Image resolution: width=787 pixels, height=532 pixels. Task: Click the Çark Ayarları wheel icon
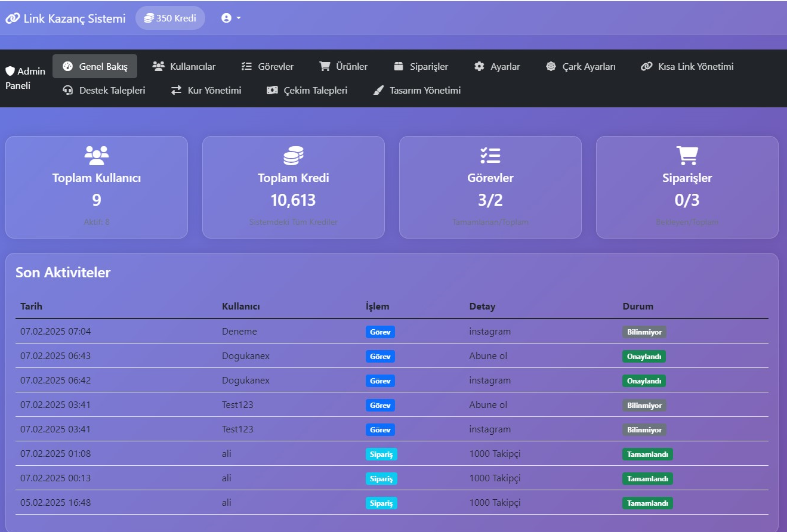(551, 66)
